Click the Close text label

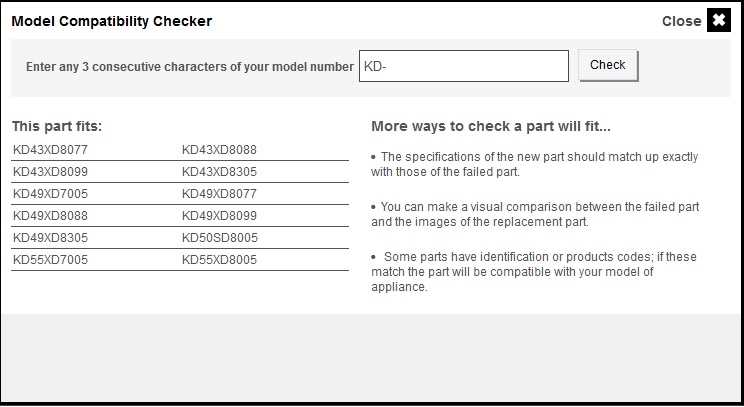click(x=681, y=21)
